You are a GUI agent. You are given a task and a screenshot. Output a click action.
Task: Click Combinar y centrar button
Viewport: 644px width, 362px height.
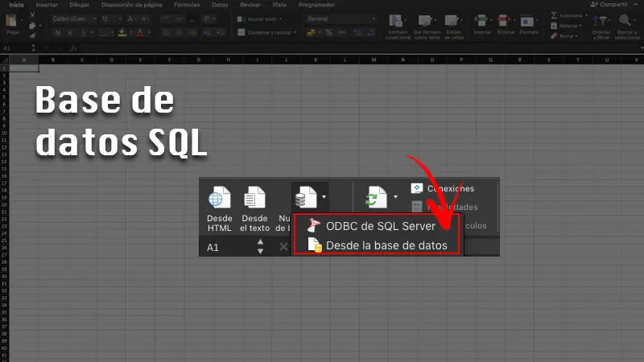pos(267,32)
